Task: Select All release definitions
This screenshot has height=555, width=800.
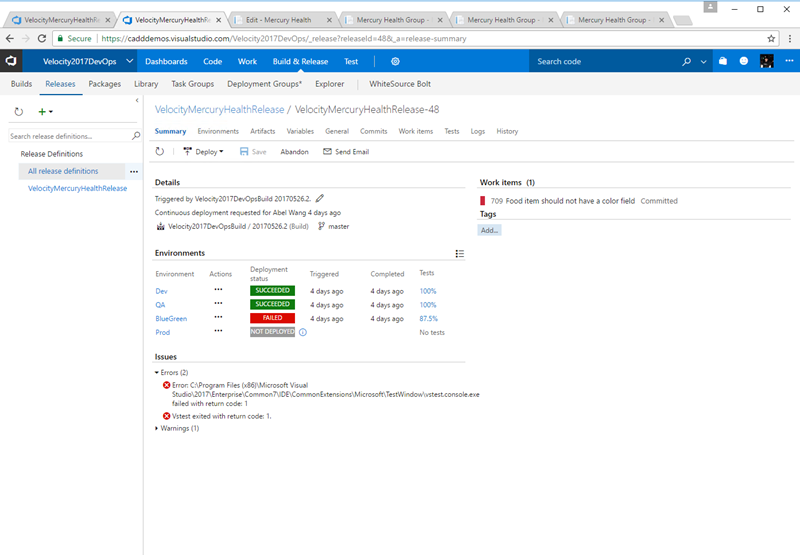Action: click(63, 171)
